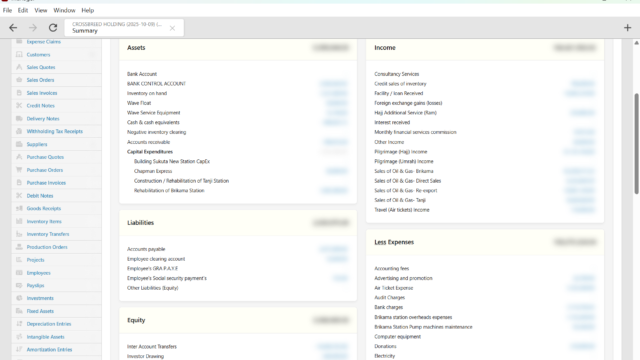Open the Bank Account asset line
The image size is (640, 360).
142,74
